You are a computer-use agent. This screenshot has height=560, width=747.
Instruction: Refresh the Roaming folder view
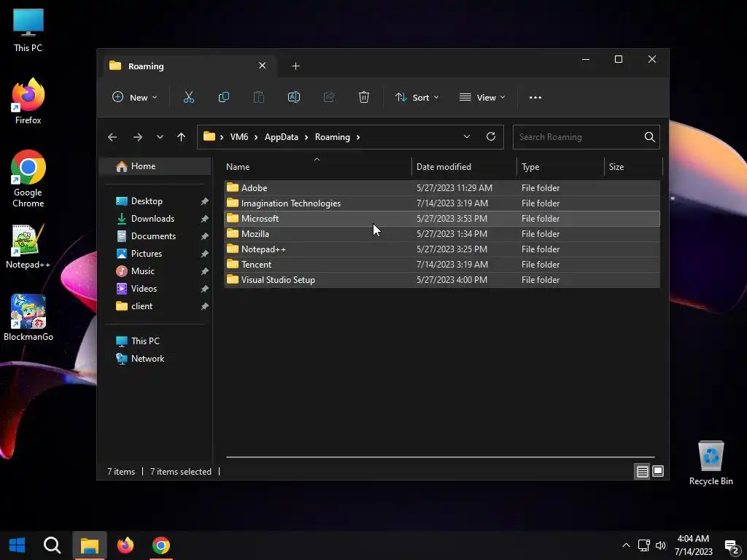coord(491,136)
